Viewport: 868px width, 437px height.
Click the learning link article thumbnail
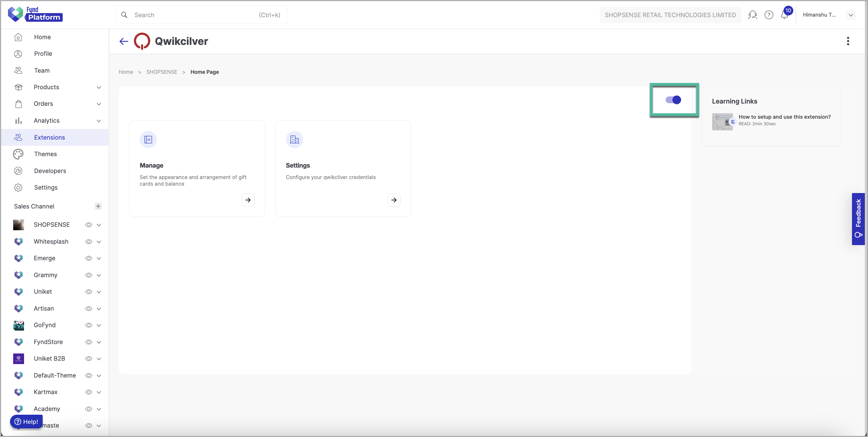(723, 122)
